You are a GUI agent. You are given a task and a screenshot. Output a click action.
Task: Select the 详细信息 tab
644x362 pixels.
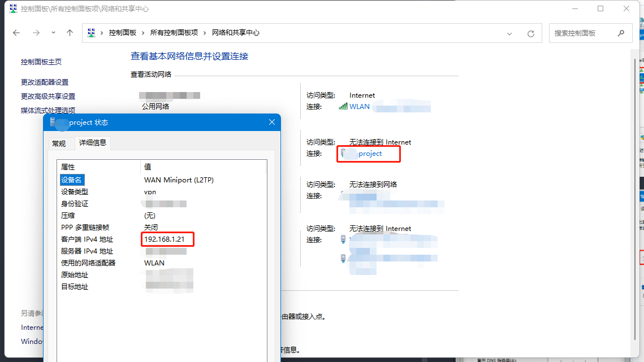coord(92,143)
